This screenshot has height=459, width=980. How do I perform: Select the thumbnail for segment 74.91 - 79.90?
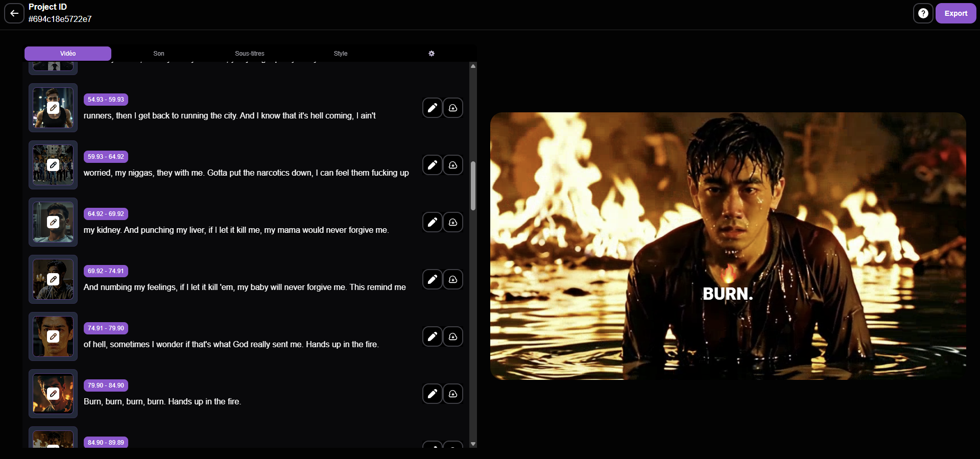pyautogui.click(x=53, y=336)
